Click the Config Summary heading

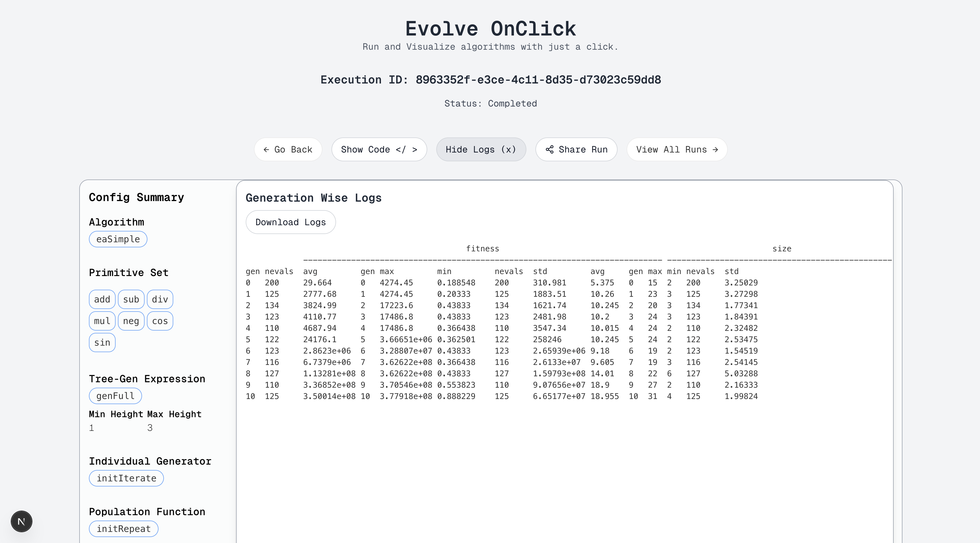pos(136,197)
